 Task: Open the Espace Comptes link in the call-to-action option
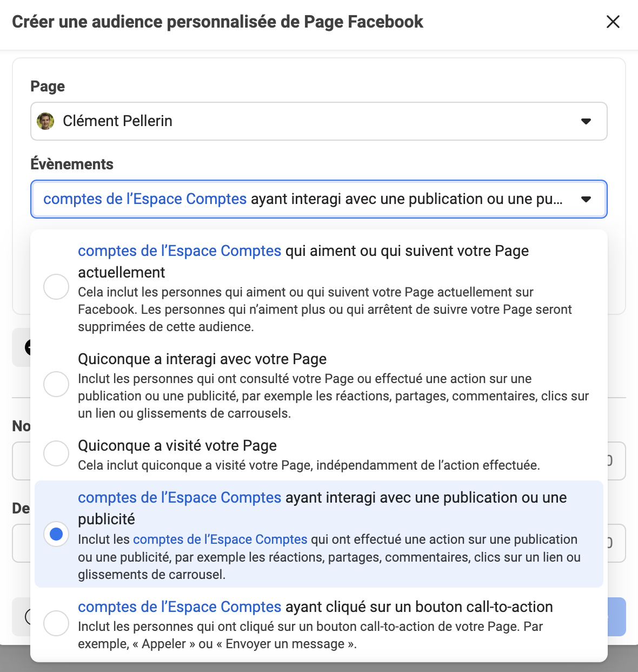pos(180,607)
